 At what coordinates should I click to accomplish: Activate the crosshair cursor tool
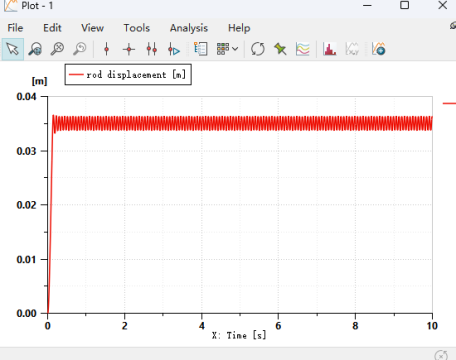point(129,49)
